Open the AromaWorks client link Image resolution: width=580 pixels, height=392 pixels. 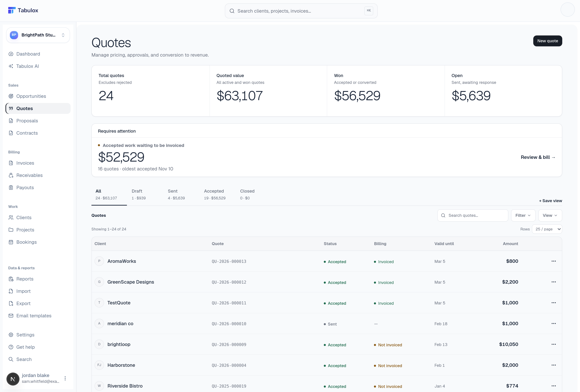pos(122,261)
